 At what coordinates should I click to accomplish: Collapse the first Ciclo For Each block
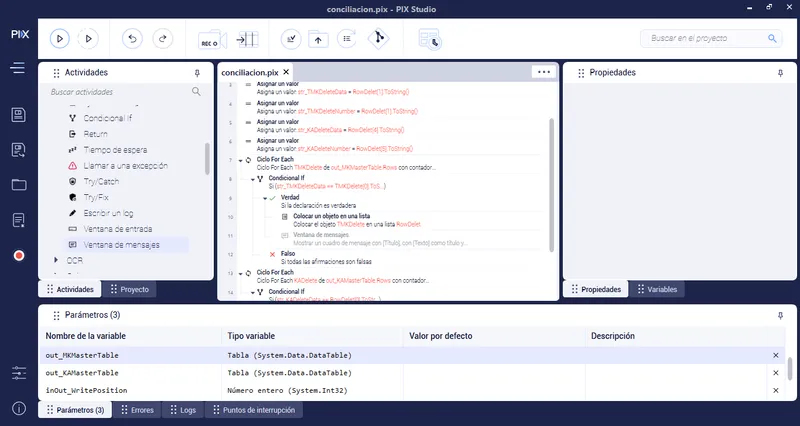pyautogui.click(x=241, y=160)
